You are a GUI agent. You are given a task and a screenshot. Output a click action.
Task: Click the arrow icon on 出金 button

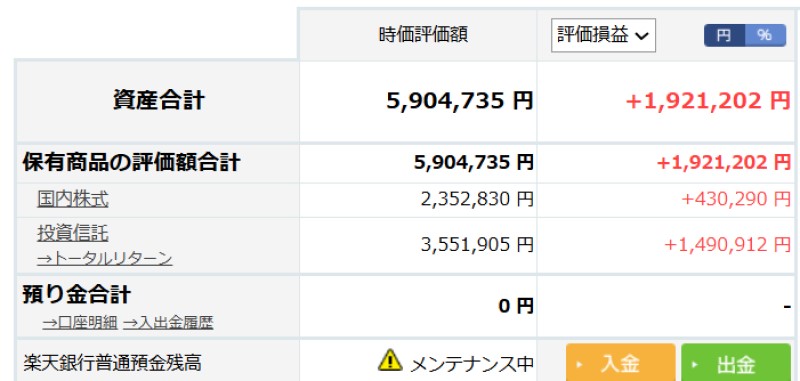coord(694,365)
